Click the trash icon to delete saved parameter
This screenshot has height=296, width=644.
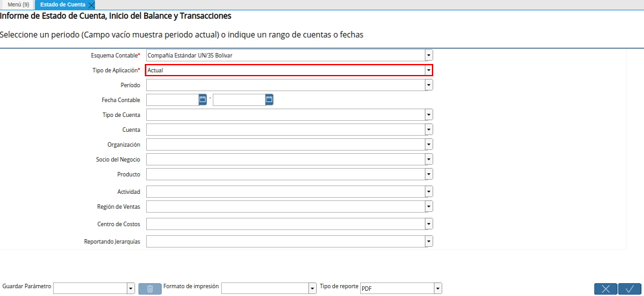point(150,289)
